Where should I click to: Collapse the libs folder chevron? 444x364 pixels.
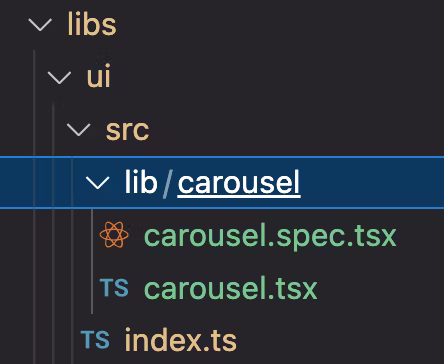click(x=40, y=25)
